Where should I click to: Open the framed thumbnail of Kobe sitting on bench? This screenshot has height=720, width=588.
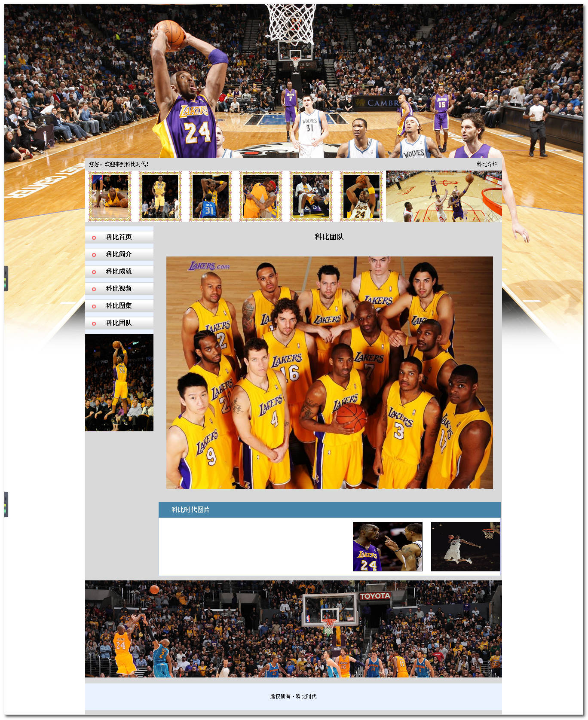[x=311, y=196]
